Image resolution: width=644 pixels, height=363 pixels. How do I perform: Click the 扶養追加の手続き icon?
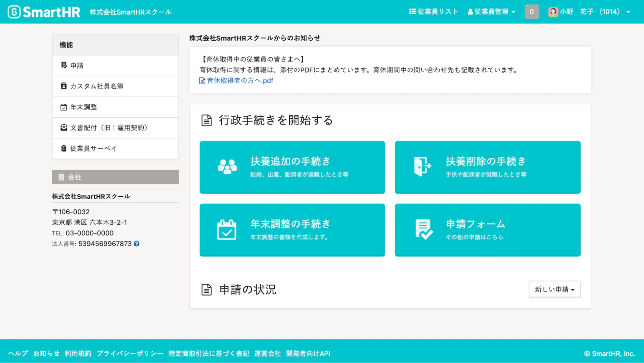coord(226,167)
